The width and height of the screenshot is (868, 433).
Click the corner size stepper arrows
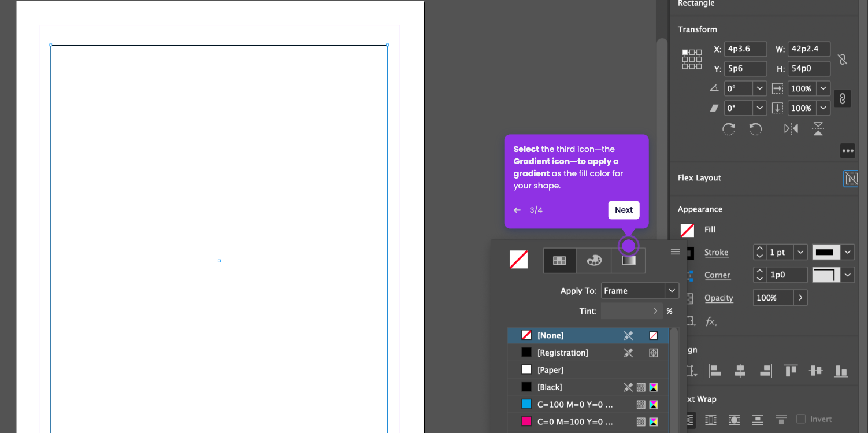(760, 275)
